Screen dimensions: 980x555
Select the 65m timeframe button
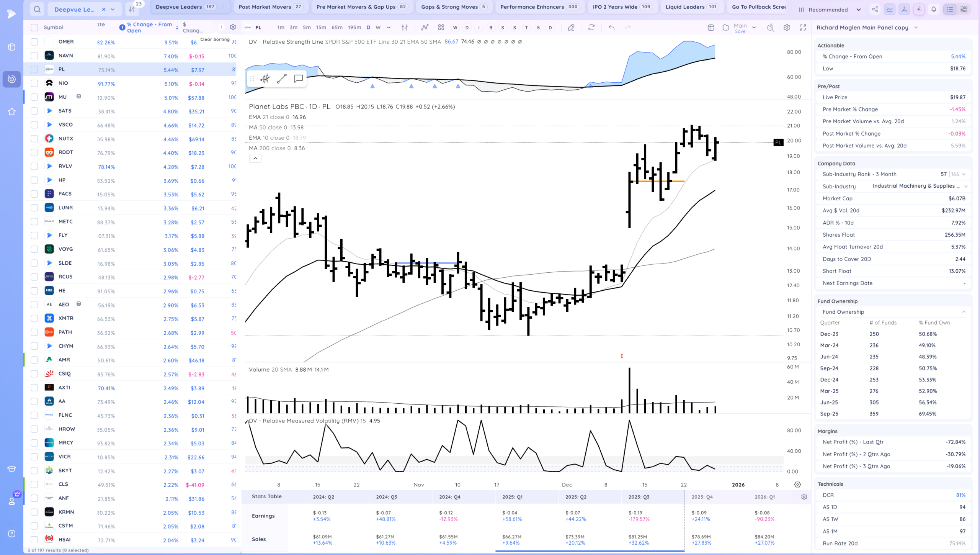[x=337, y=28]
